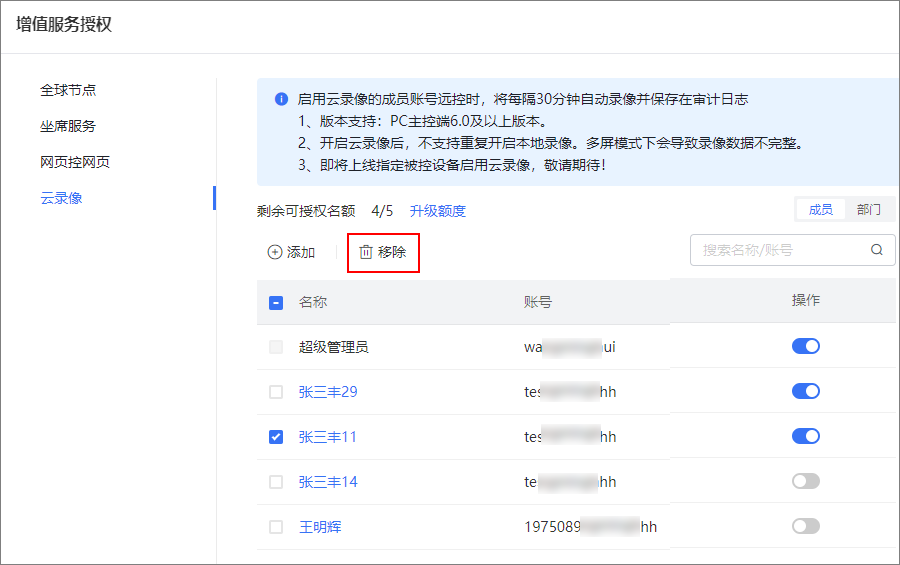Select the checkbox for 张三丰14
Viewport: 900px width, 565px height.
(276, 482)
